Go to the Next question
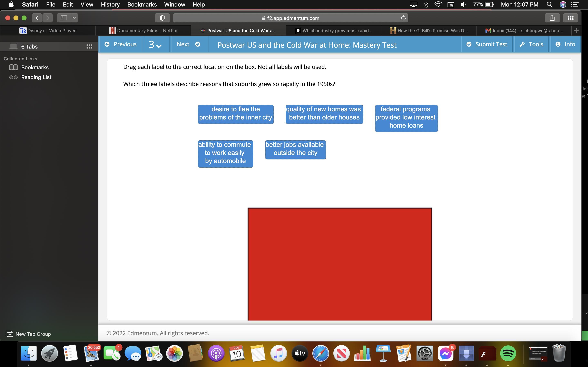 coord(189,44)
